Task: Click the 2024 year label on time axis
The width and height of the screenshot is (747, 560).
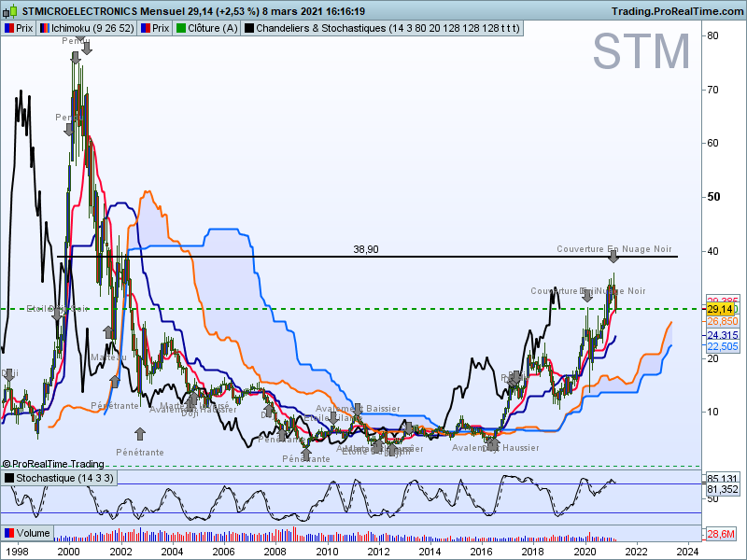Action: tap(687, 552)
